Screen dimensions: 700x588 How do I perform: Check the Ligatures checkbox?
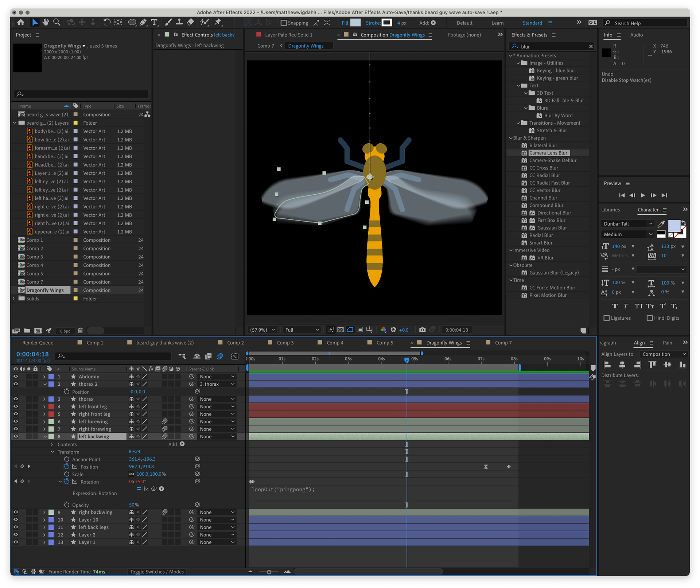(607, 318)
